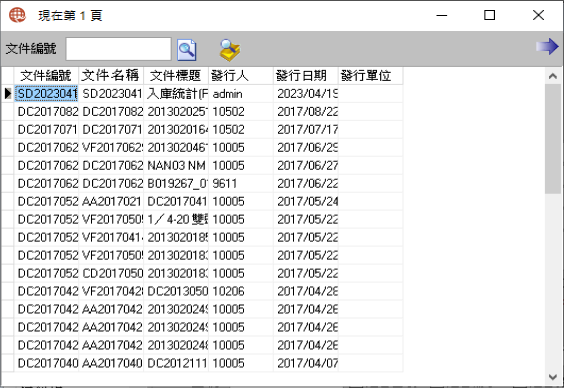
Task: Click the number cell DC2017040
Action: point(46,364)
